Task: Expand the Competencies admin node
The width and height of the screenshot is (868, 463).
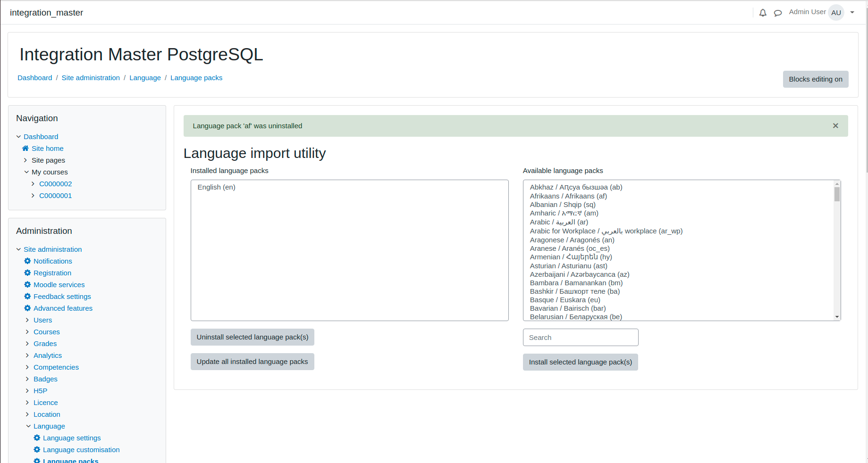Action: click(x=27, y=367)
